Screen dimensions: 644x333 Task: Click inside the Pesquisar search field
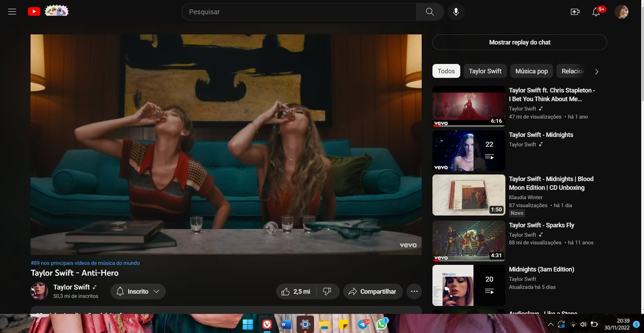click(x=299, y=12)
